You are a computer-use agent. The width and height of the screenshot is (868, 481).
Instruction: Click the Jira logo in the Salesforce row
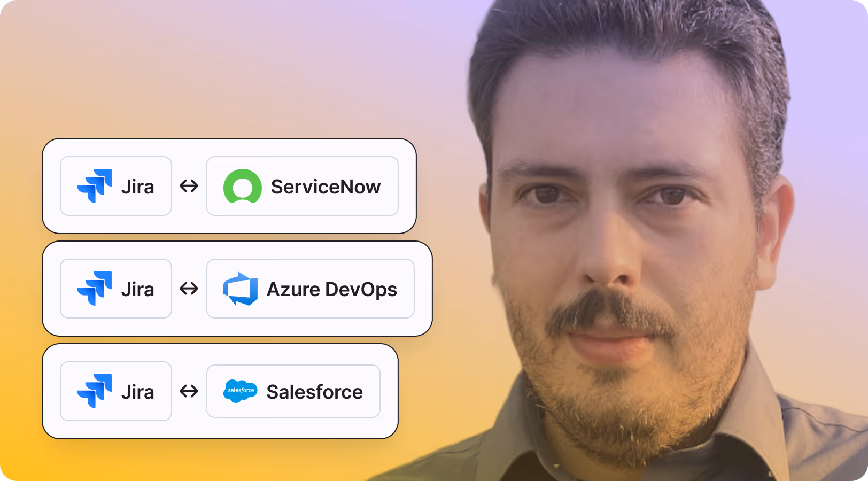95,391
